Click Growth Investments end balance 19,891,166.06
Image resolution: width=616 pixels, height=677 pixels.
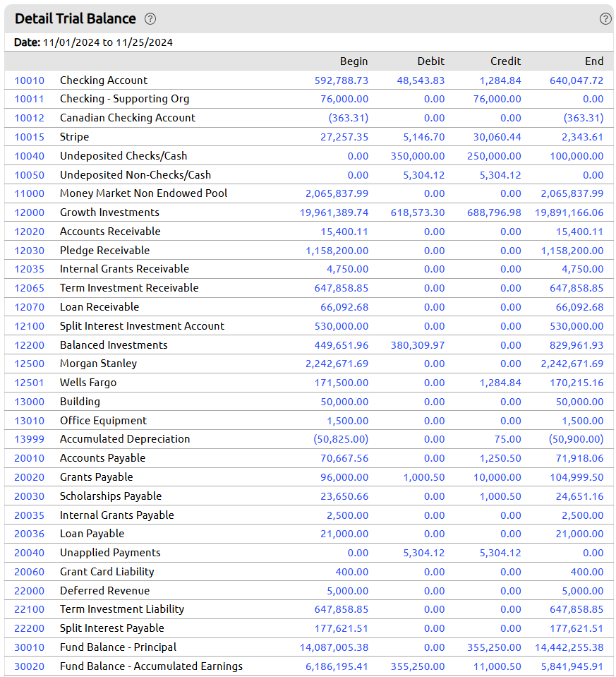pos(569,213)
